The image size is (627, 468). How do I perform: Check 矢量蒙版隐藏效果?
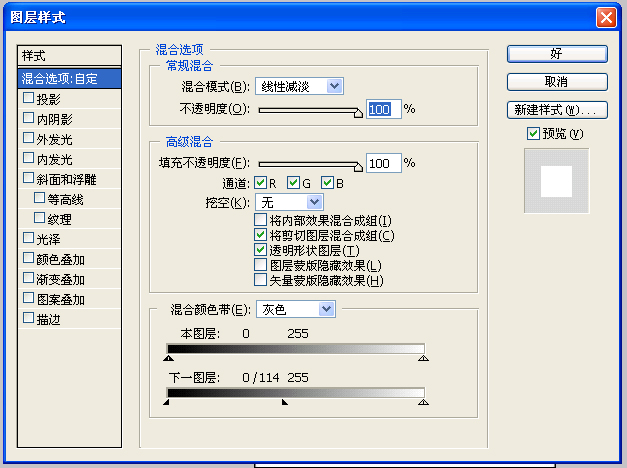pyautogui.click(x=260, y=280)
